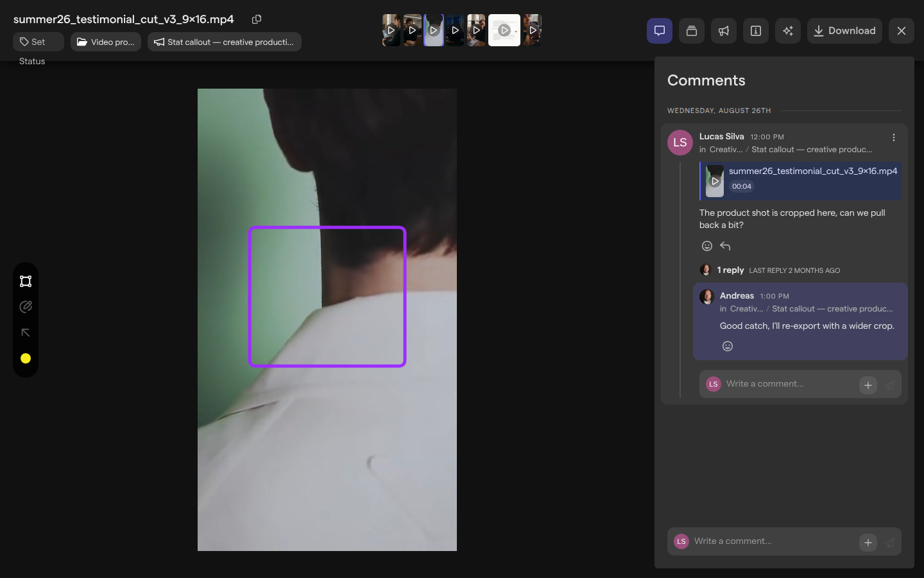Toggle the Comments panel button
Screen dimensions: 924x578
[660, 31]
